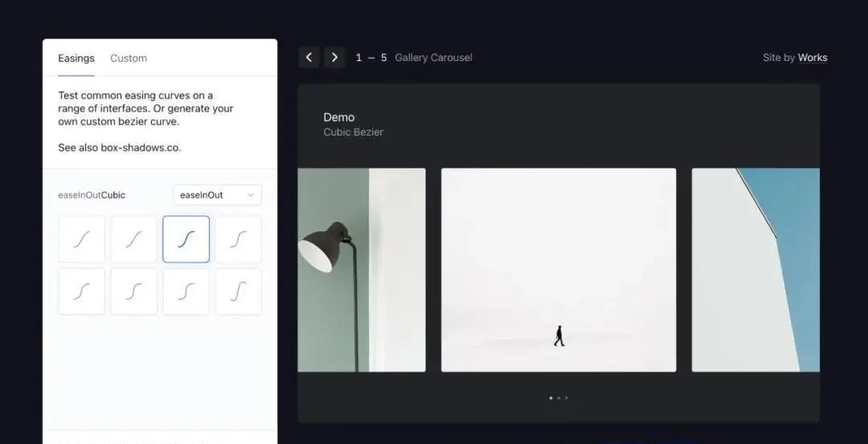868x444 pixels.
Task: Switch to the Custom tab
Action: pos(129,58)
